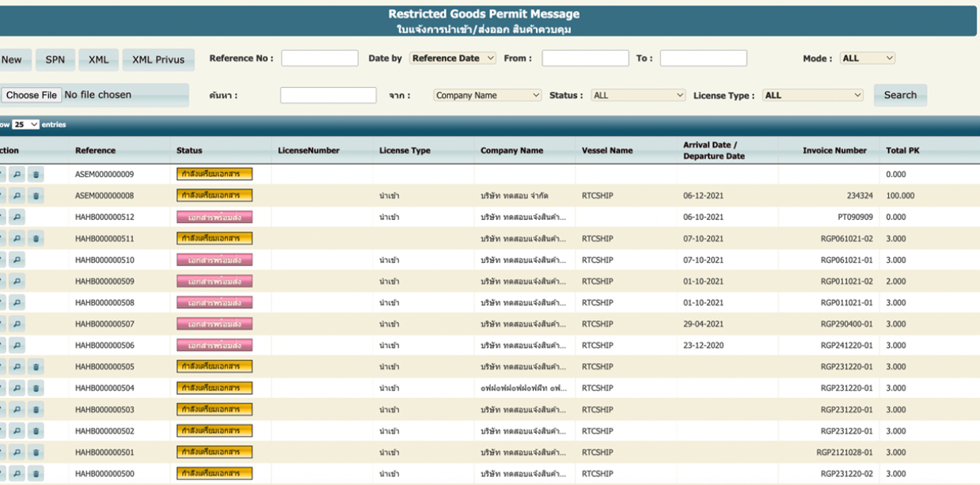Click the XML Privus button
This screenshot has height=485, width=980.
point(158,59)
